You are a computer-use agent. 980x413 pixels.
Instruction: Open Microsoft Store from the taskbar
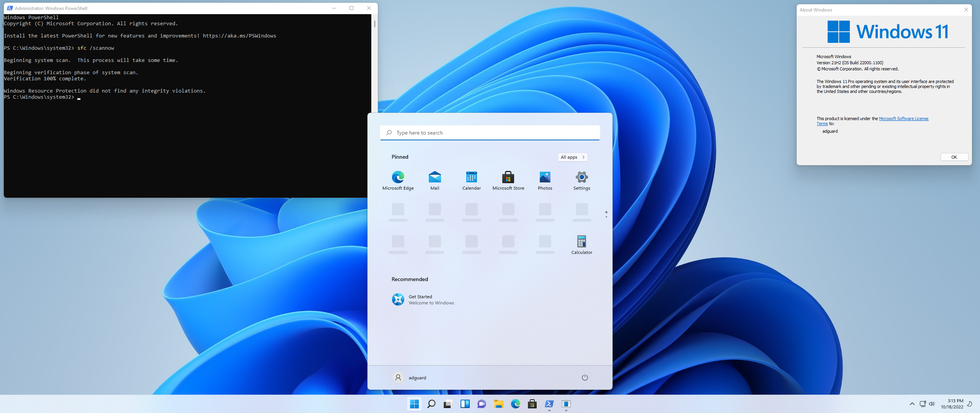pos(532,404)
